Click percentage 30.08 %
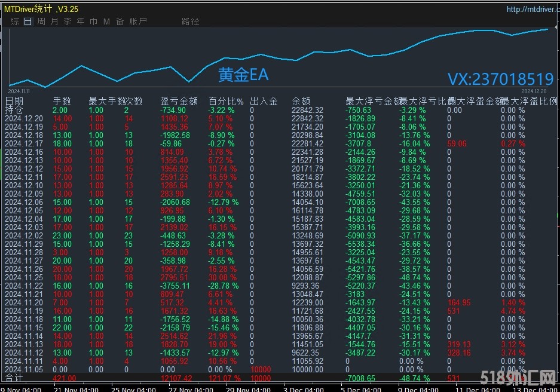The image size is (560, 392). pos(222,277)
